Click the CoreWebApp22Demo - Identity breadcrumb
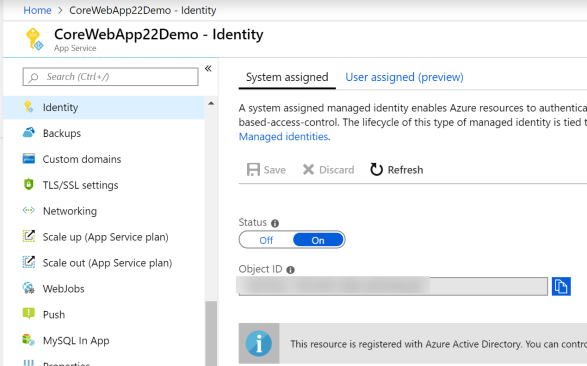 (143, 10)
